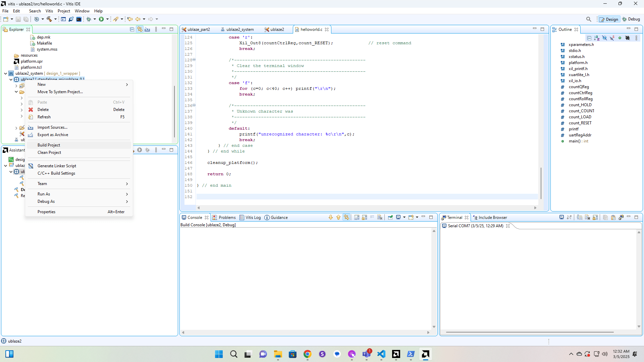Launch Debug using the bug toolbar icon
This screenshot has width=644, height=362.
(x=90, y=19)
